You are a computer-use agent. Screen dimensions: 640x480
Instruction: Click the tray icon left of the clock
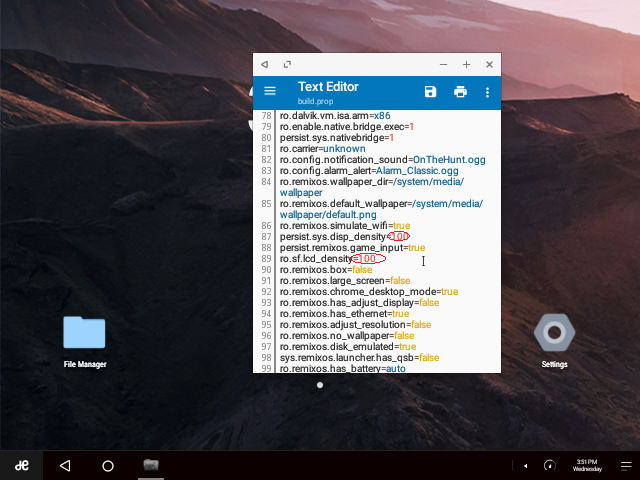point(549,466)
